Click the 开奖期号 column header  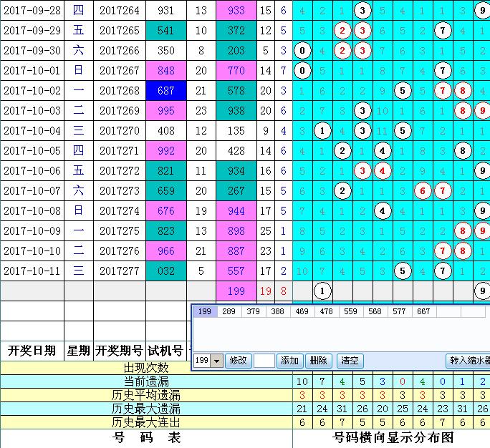pos(119,350)
